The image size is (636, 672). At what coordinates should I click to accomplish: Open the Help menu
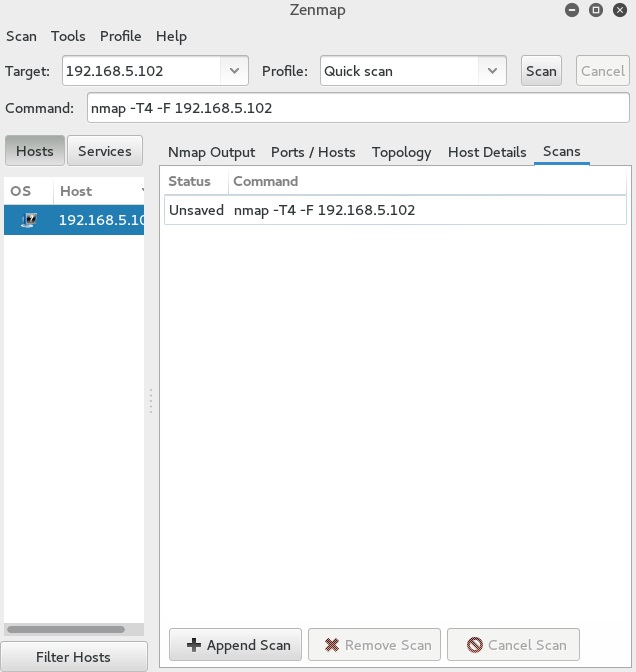(x=171, y=36)
